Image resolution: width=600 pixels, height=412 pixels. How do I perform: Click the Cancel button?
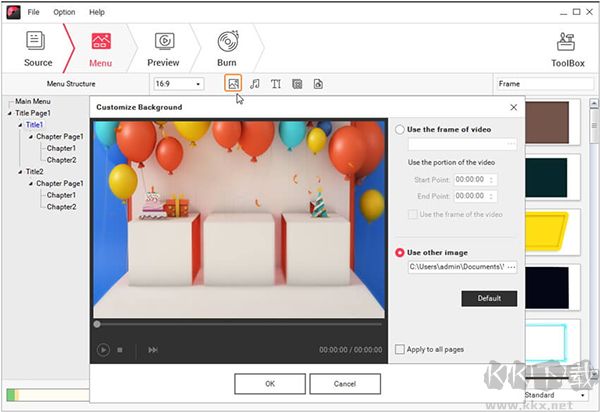click(345, 384)
